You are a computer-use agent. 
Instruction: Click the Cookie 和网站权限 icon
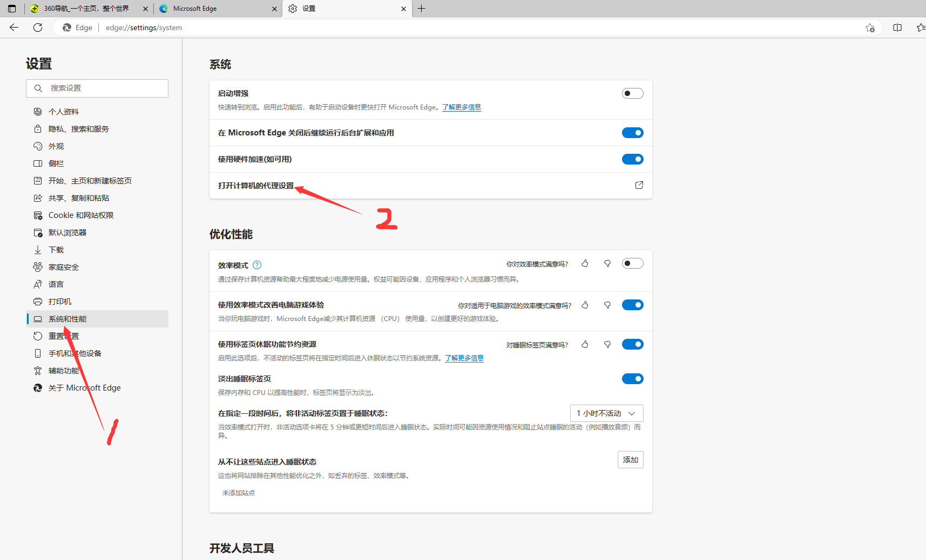pyautogui.click(x=38, y=215)
